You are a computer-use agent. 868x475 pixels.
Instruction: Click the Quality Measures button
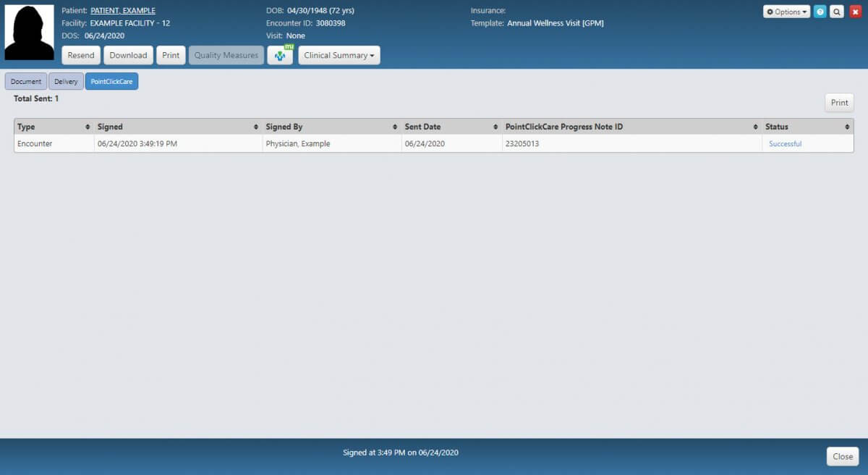pos(226,55)
